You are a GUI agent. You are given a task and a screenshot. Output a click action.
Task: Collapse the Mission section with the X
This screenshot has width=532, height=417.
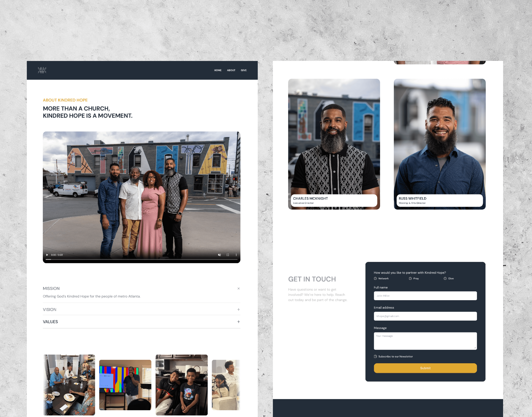[239, 289]
